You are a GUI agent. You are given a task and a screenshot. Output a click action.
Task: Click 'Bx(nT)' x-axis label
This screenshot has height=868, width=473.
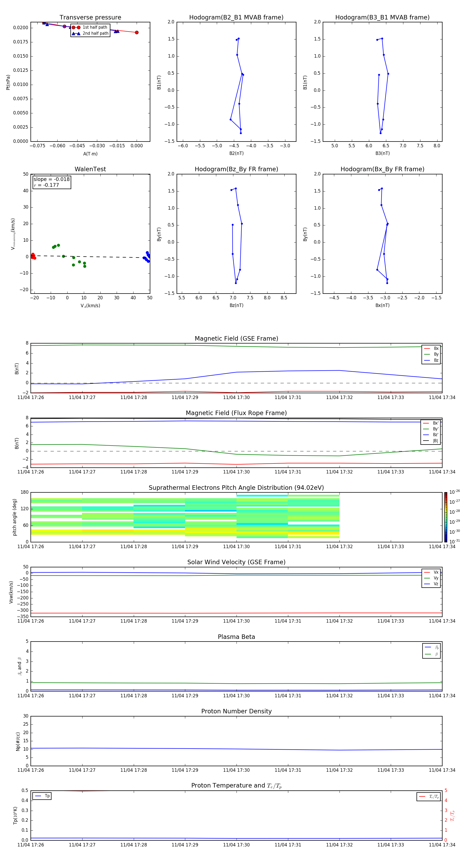[382, 305]
